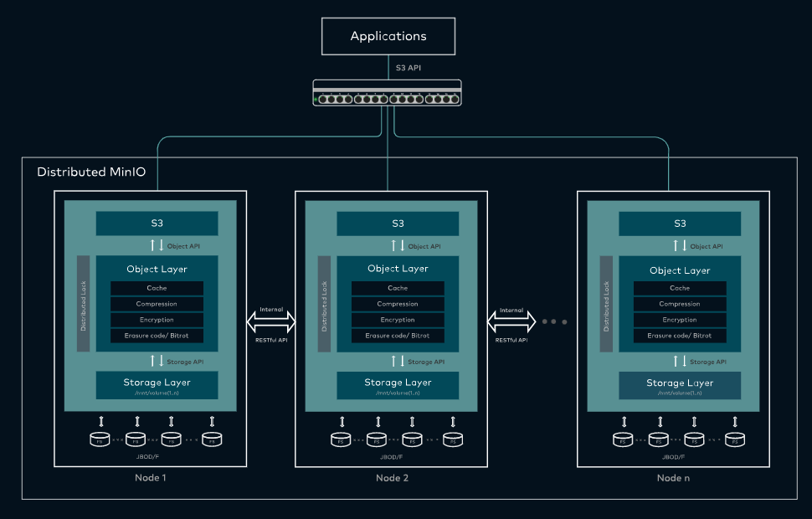
Task: Click JBOD/F label under Node 2
Action: [x=392, y=457]
